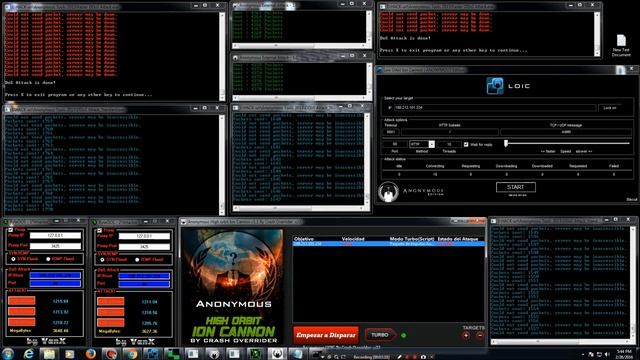Click the LOIC logo icon
This screenshot has width=640, height=360.
click(x=495, y=86)
